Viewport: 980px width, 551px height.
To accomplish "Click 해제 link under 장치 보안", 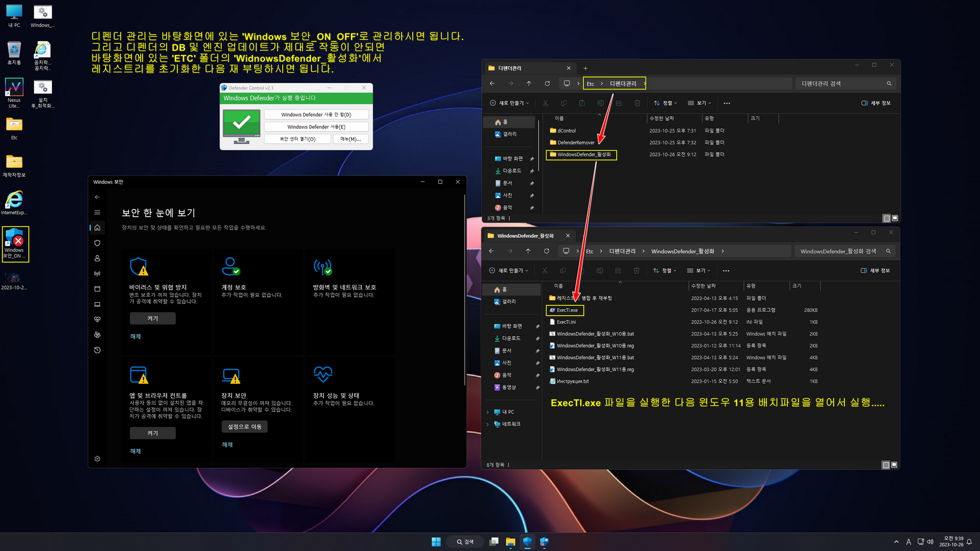I will click(x=227, y=445).
